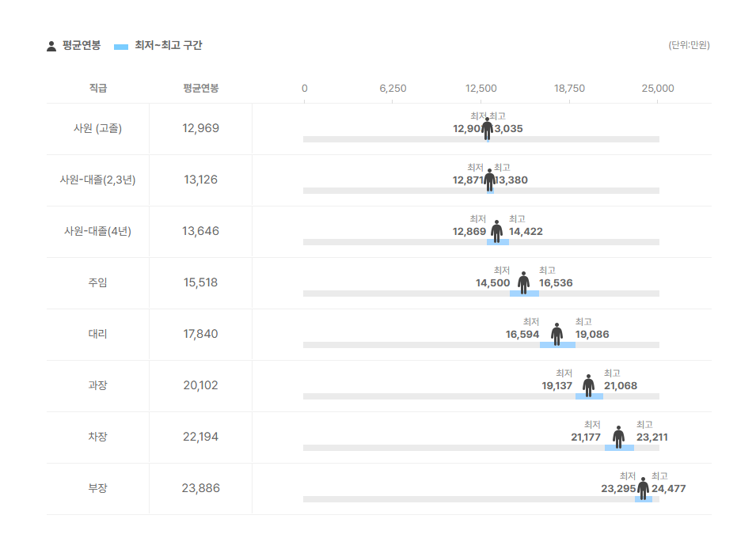Click the blue salary range bar for 대리
This screenshot has width=756, height=553.
pyautogui.click(x=557, y=345)
